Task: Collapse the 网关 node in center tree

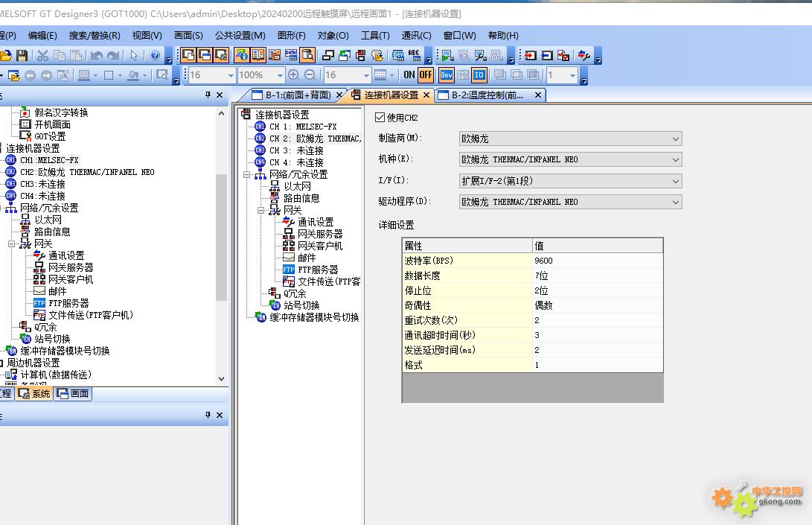Action: tap(260, 211)
